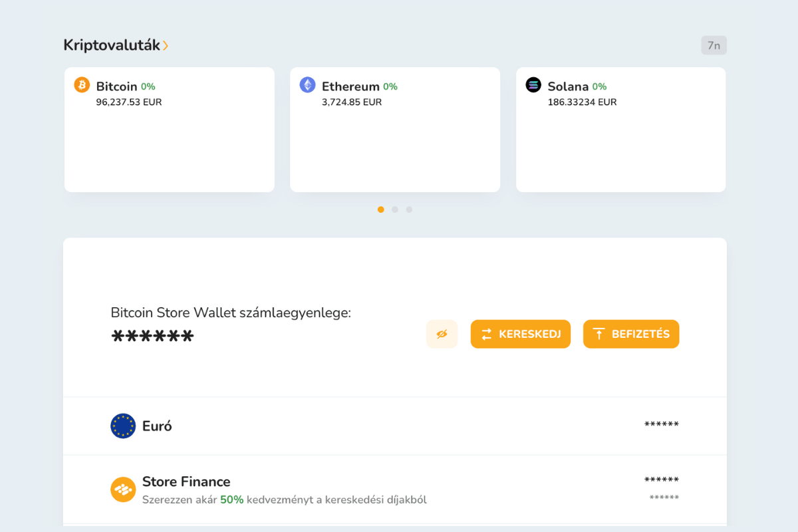
Task: Open the 7n period selector
Action: (x=714, y=45)
